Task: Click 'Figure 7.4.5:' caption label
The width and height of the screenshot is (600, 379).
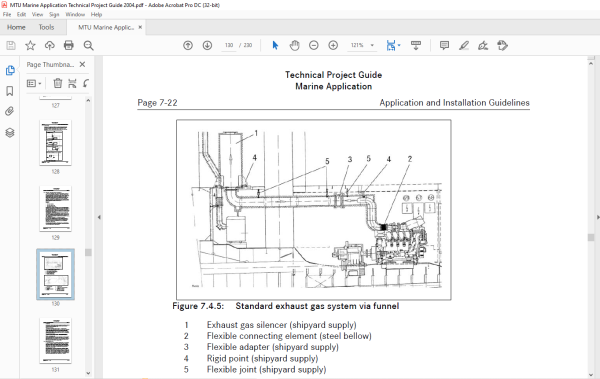Action: tap(198, 306)
